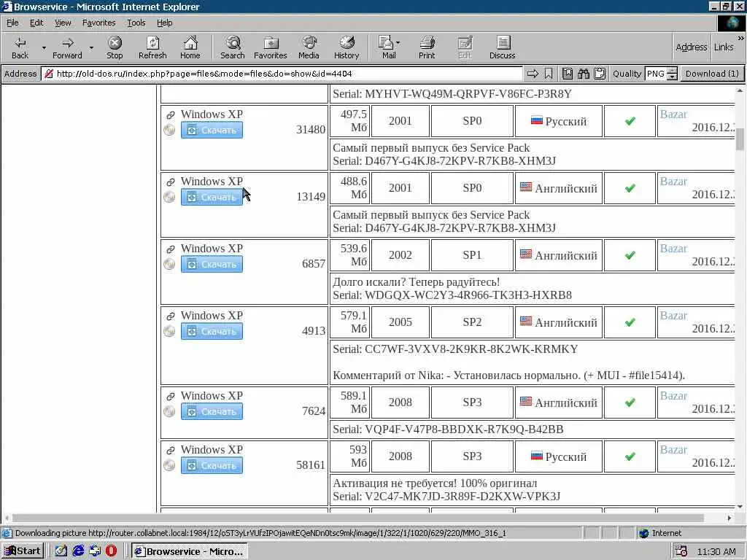
Task: Click link icon of Windows XP 589.1 Мб row
Action: pos(170,396)
